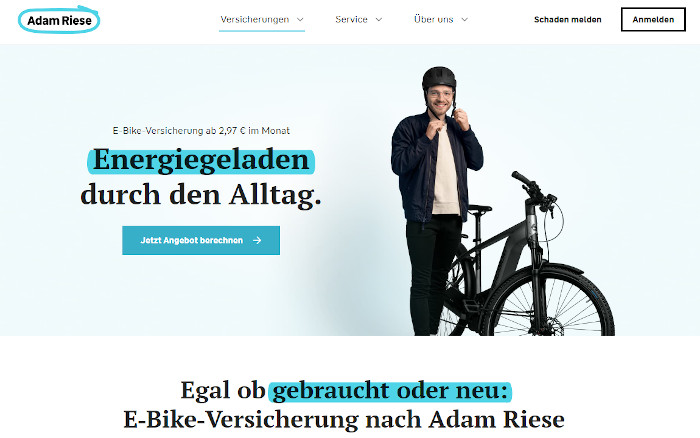
Task: Click the durch den Alltag headline
Action: [x=201, y=195]
